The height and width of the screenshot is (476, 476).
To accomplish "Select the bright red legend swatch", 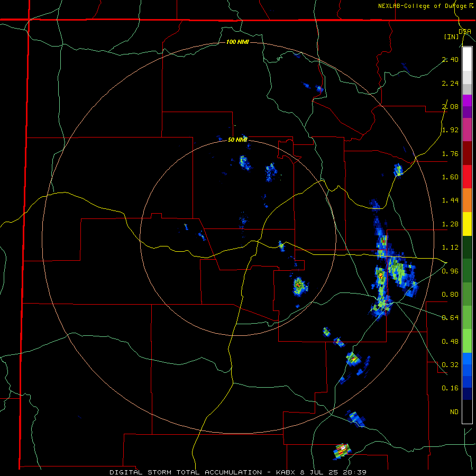I will coord(467,177).
